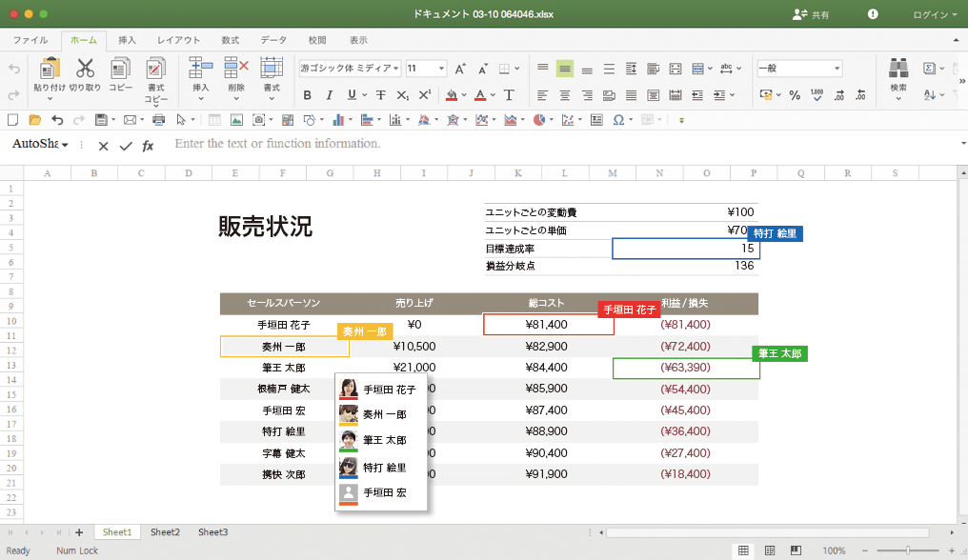Open the ファイル menu tab
Screen dimensions: 968x560
(x=30, y=40)
